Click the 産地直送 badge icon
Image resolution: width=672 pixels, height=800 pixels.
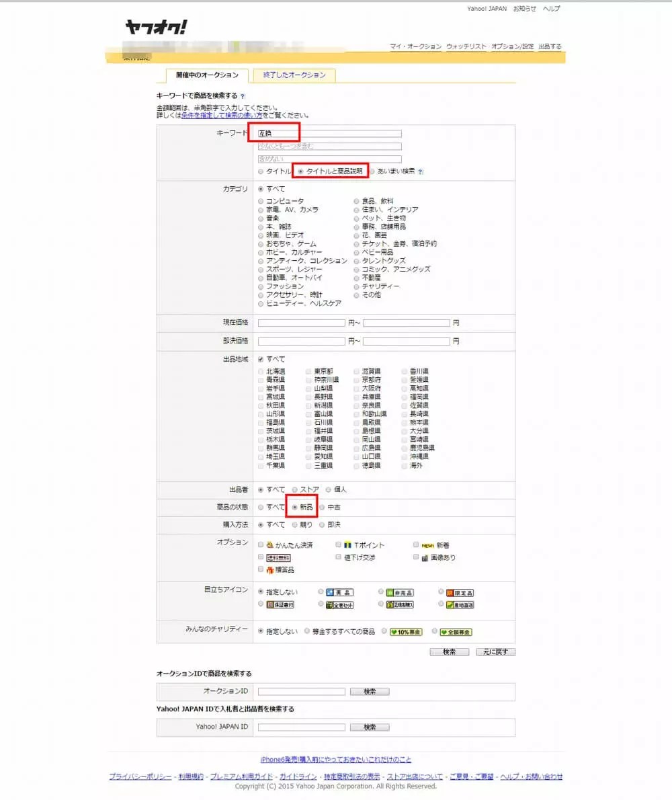pos(460,604)
